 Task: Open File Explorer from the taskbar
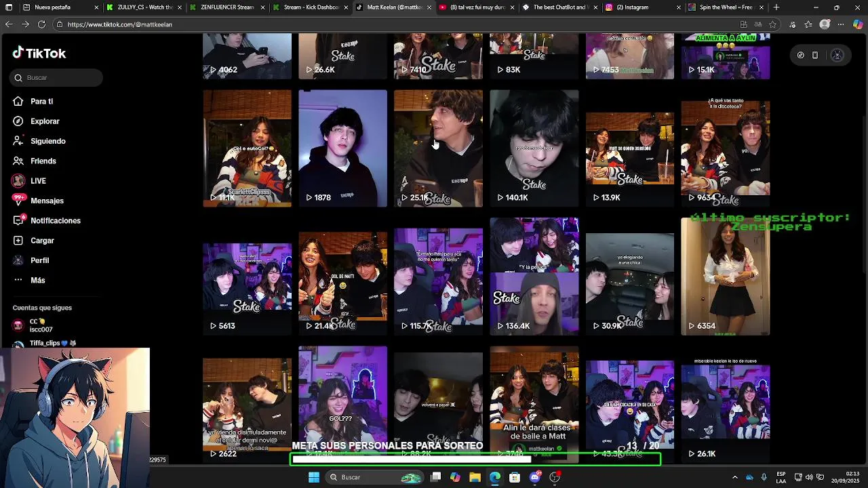[x=475, y=477]
